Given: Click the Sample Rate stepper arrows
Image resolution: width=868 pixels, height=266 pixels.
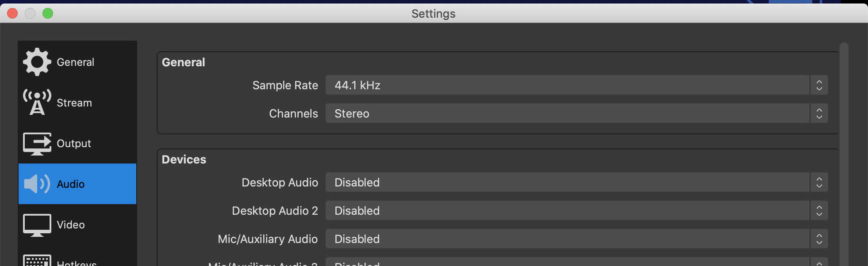Looking at the screenshot, I should click(819, 85).
